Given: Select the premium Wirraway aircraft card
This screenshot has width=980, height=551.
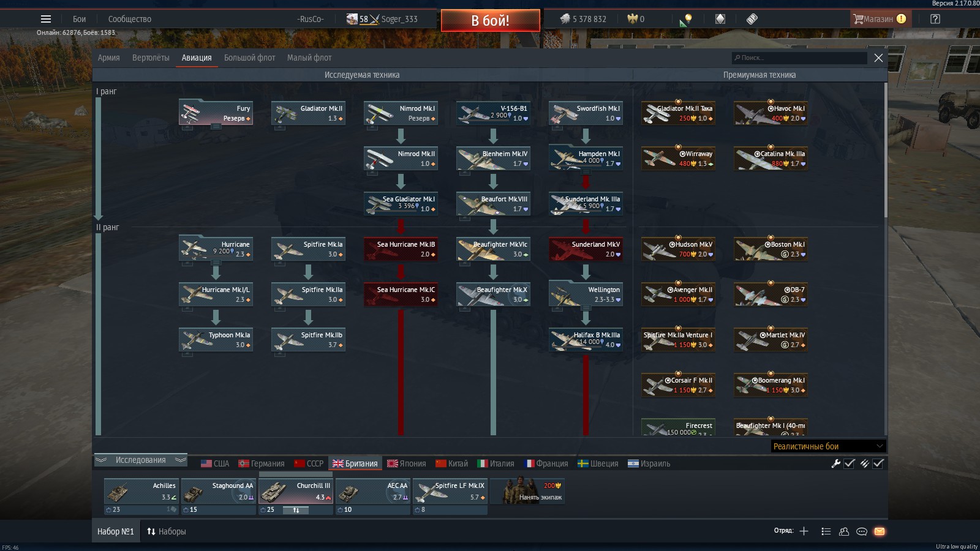Looking at the screenshot, I should tap(678, 158).
